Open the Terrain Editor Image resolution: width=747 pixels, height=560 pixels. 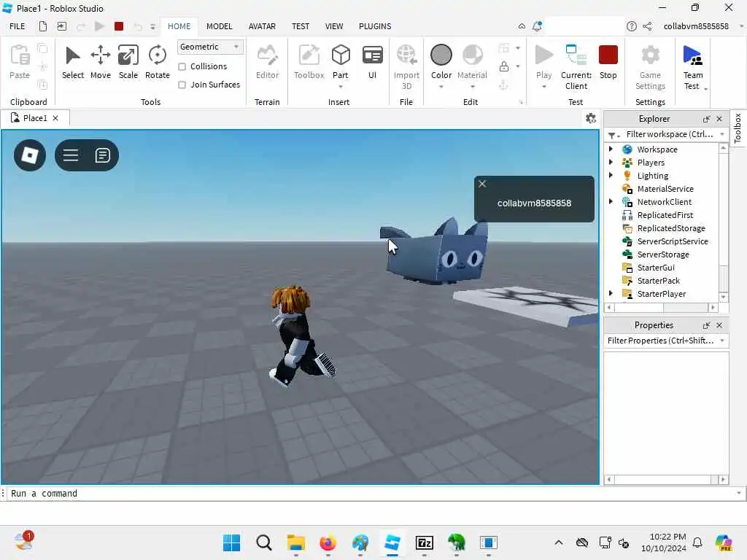267,62
